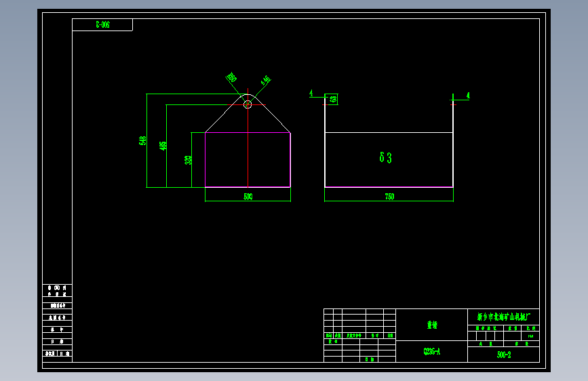Click the 495 vertical dimension text
Image resolution: width=588 pixels, height=381 pixels.
[x=163, y=146]
